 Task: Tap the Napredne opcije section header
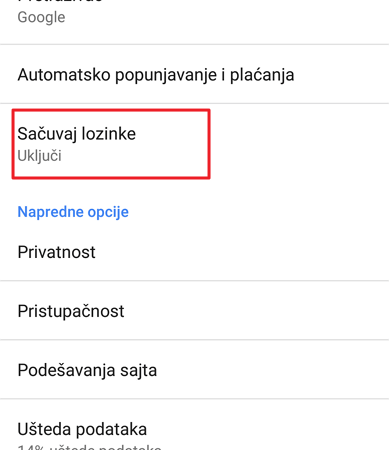point(73,212)
